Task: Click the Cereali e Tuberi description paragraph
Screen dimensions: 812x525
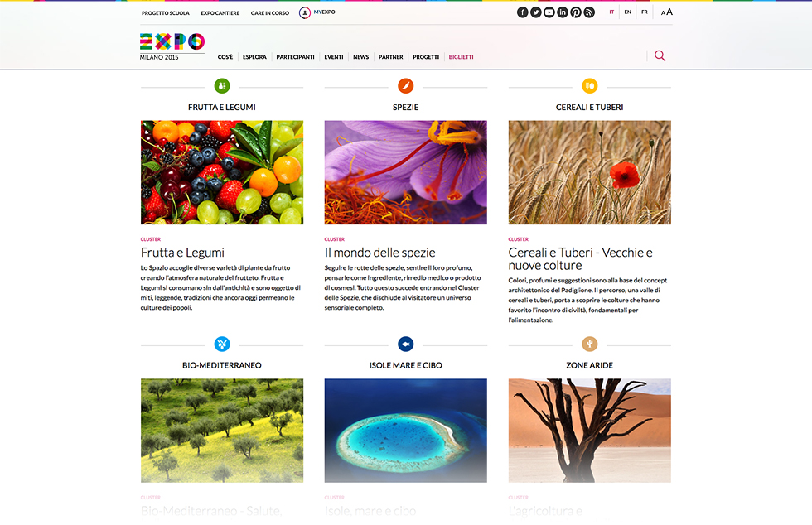Action: pyautogui.click(x=587, y=300)
